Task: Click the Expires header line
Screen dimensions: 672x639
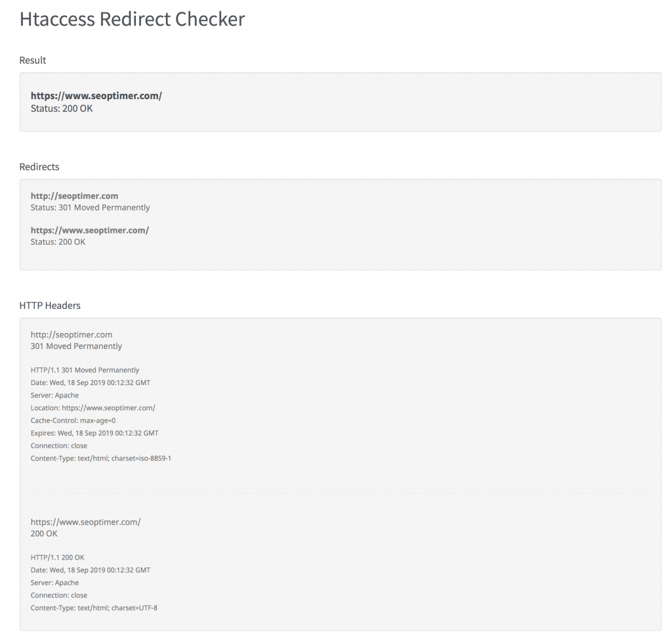Action: (x=94, y=433)
